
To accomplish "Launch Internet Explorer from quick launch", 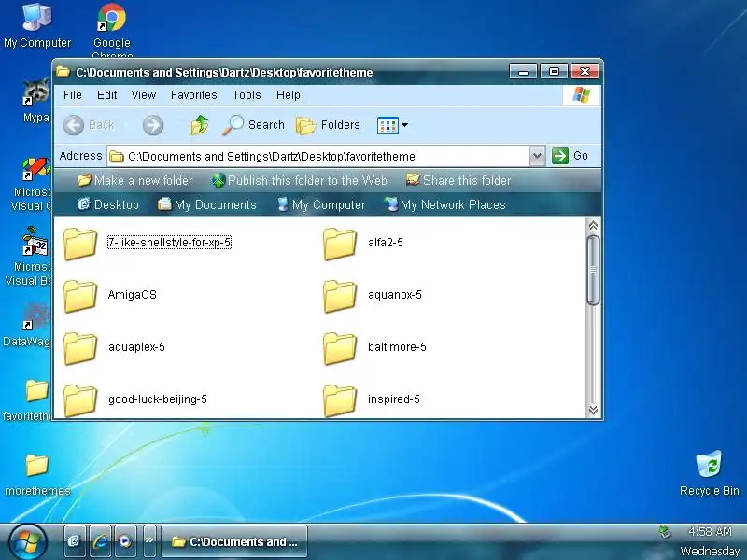I will (100, 541).
